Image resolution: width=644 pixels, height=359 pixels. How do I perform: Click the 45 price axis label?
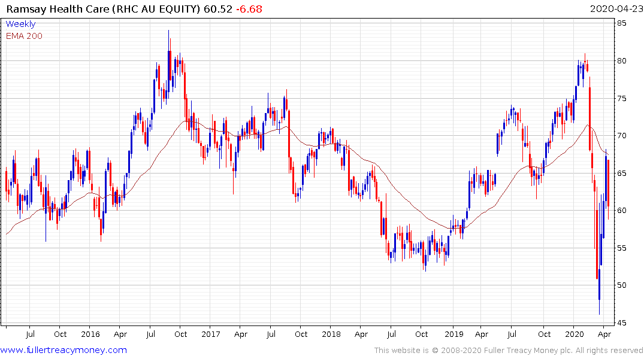point(622,323)
